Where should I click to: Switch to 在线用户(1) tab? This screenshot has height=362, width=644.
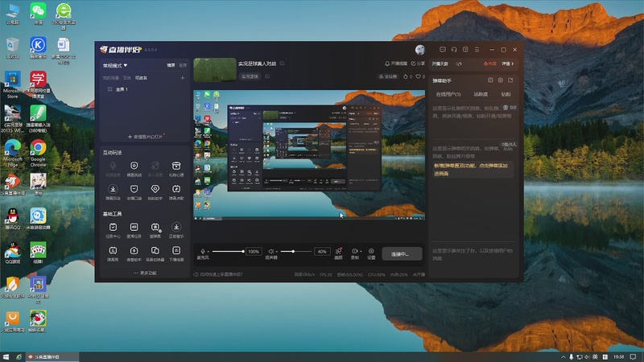[448, 94]
